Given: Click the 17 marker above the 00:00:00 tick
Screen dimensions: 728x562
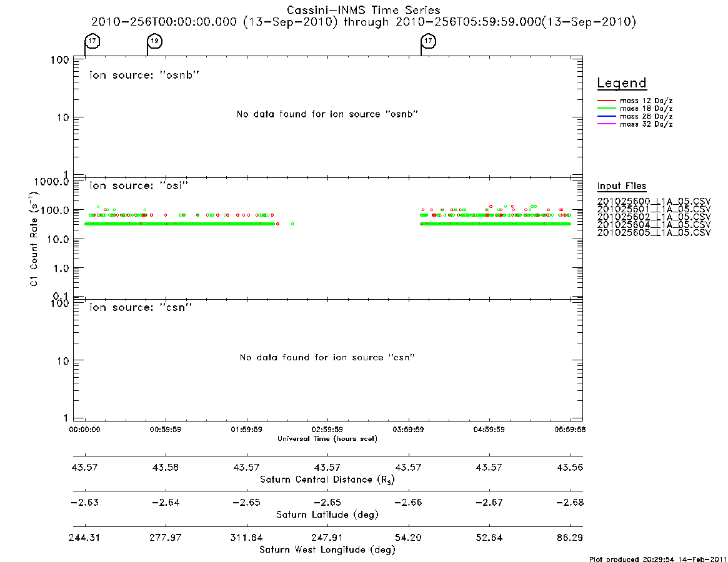Looking at the screenshot, I should [x=92, y=41].
